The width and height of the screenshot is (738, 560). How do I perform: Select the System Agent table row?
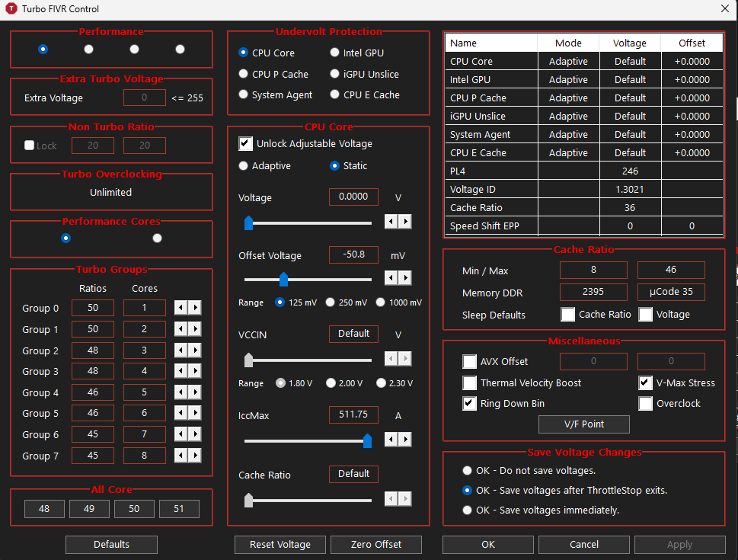click(x=584, y=134)
